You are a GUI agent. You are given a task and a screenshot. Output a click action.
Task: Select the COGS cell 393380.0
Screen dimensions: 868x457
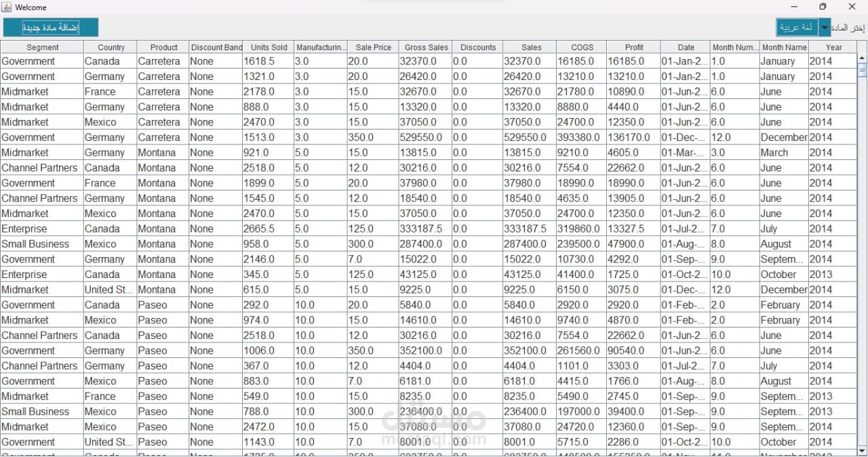coord(582,137)
